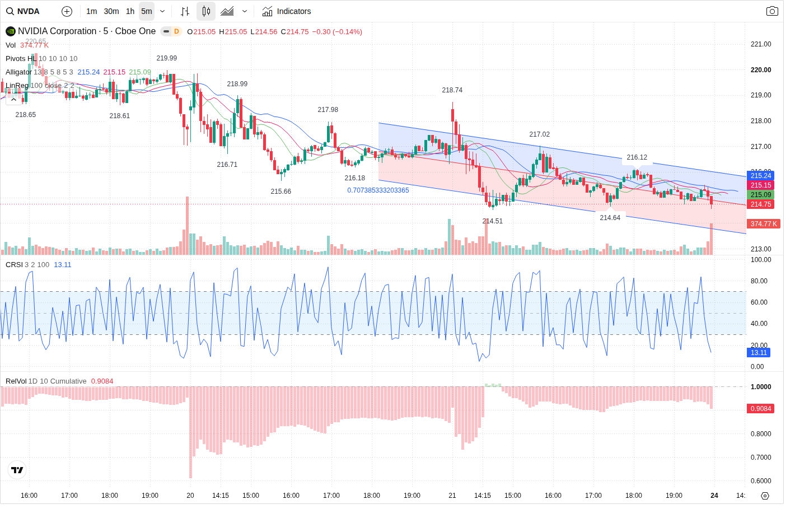Click the 216.12 pivot high label

point(637,157)
